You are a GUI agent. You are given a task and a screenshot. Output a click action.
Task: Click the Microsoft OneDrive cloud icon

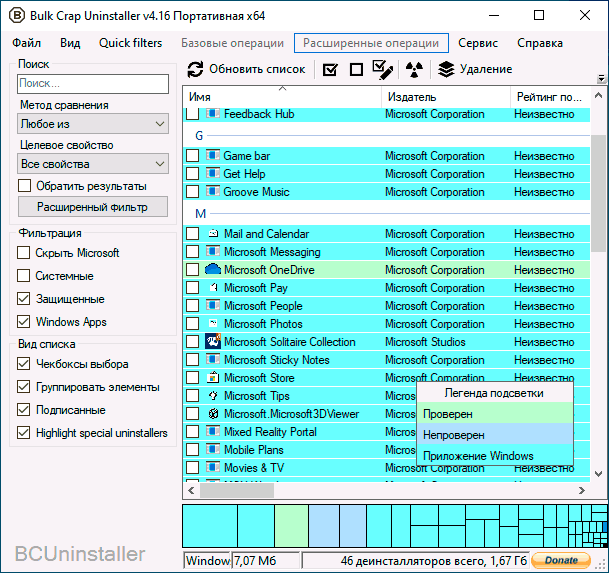click(213, 269)
